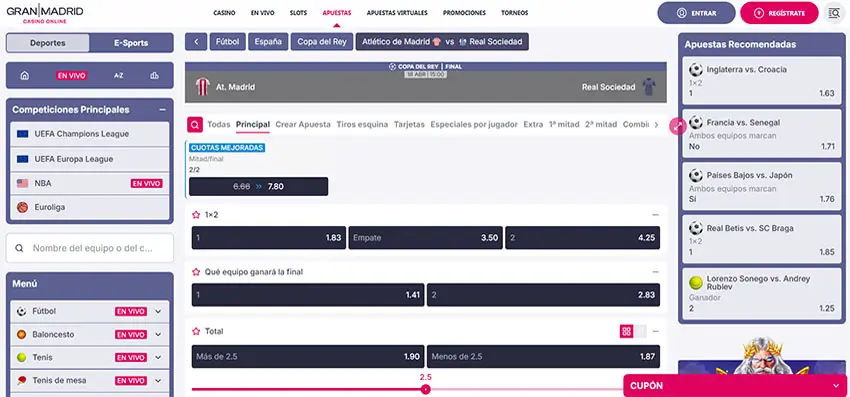Click the ENTRAR login button
The image size is (850, 397).
697,13
